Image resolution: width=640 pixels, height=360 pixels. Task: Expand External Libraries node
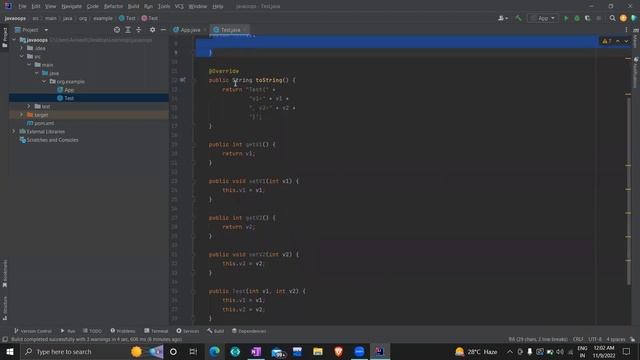pyautogui.click(x=14, y=131)
